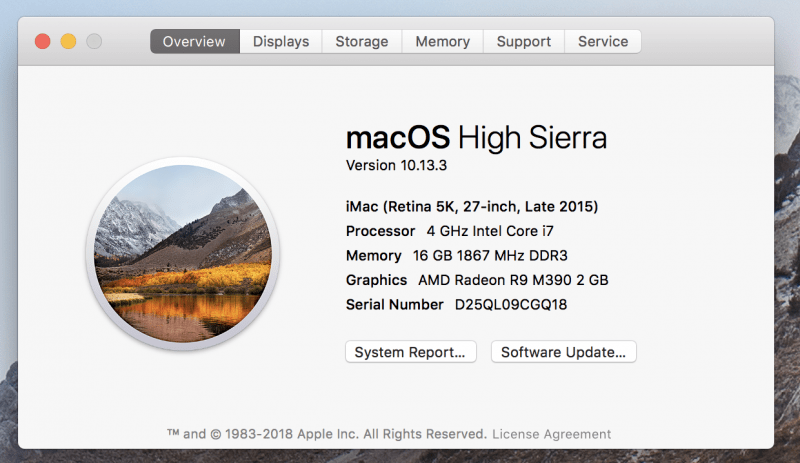
Task: Open the Storage tab
Action: tap(362, 41)
